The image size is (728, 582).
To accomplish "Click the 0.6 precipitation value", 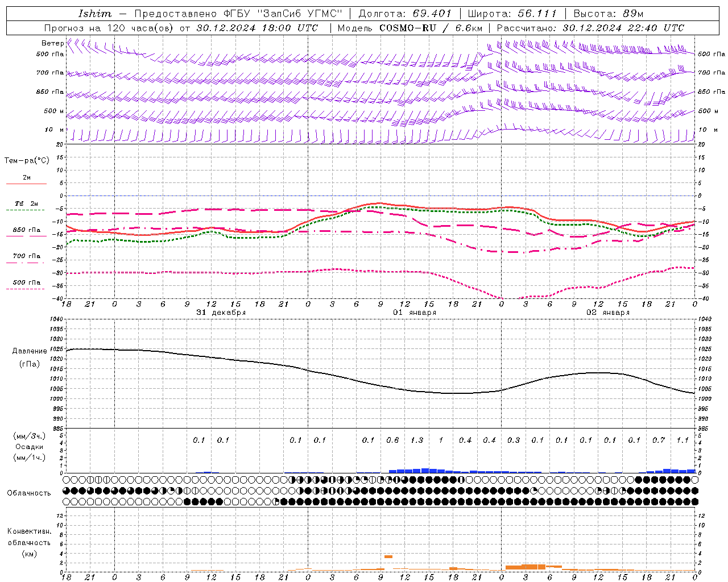I will [392, 440].
